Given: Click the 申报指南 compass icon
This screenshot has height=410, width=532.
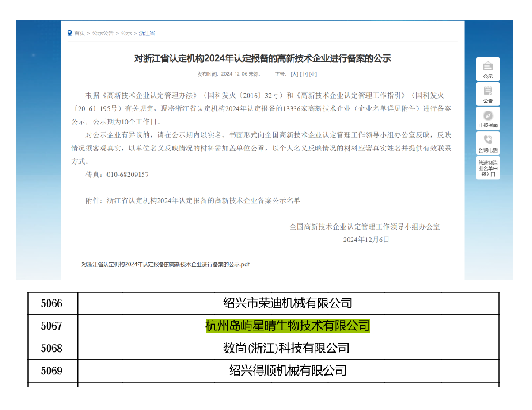Looking at the screenshot, I should (x=488, y=116).
